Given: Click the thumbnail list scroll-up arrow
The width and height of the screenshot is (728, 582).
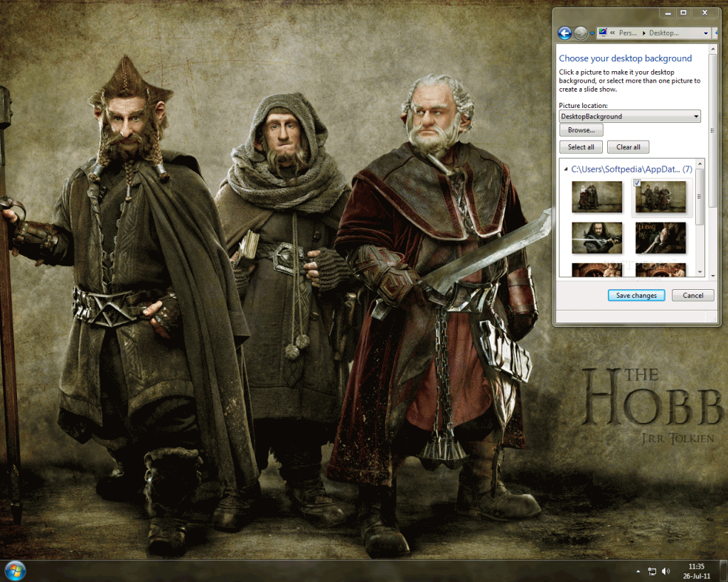Looking at the screenshot, I should point(700,164).
